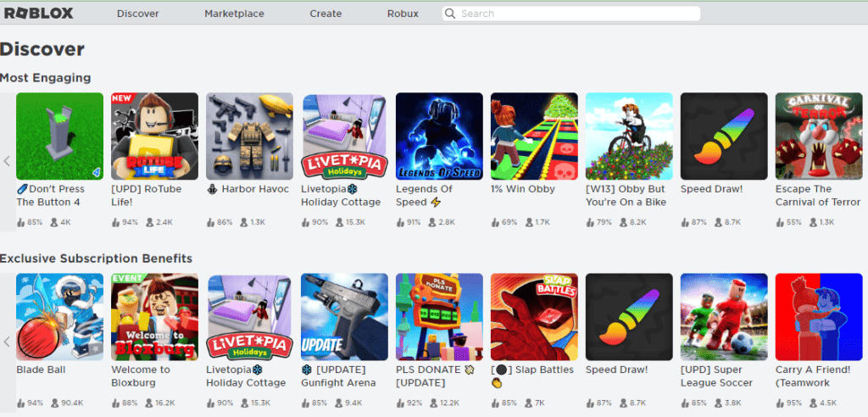Open RoTube Life game thumbnail
This screenshot has height=417, width=868.
pos(154,136)
